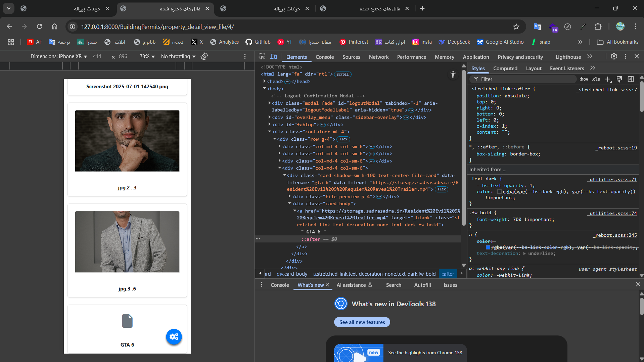Open the browser extensions puzzle icon
Screen dimensions: 644x362
pos(598,27)
